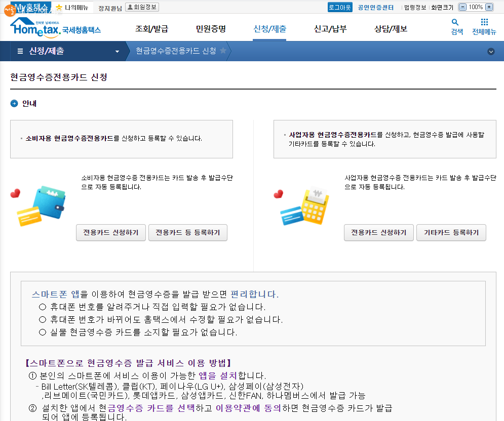
Task: Open the 조회/발급 menu
Action: 151,29
